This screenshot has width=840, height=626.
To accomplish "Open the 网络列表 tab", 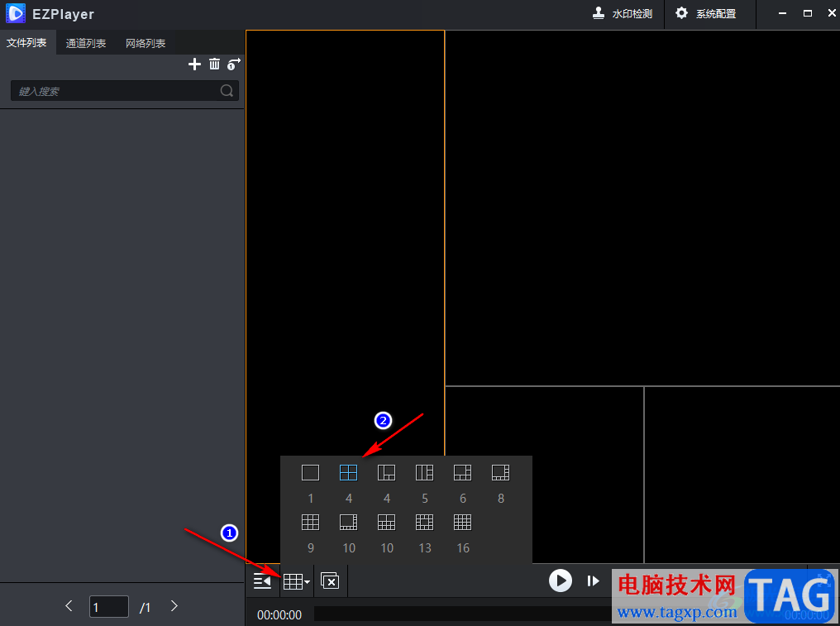I will click(x=146, y=43).
